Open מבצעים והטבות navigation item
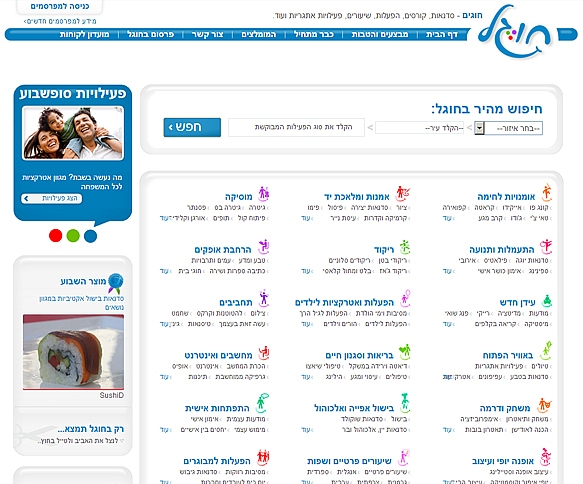 (380, 35)
